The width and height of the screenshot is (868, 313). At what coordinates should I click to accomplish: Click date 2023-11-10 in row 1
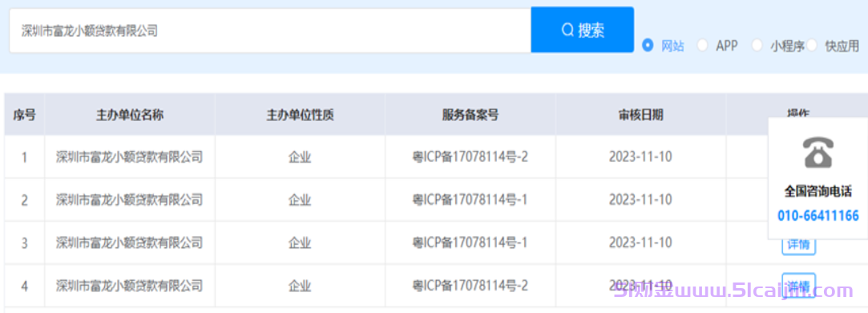tap(640, 156)
